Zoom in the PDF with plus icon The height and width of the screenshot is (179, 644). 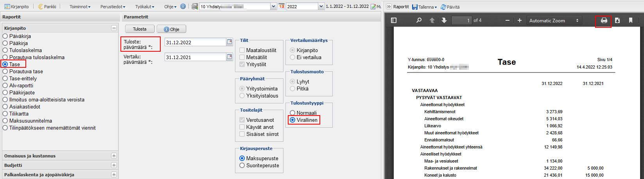pyautogui.click(x=520, y=21)
